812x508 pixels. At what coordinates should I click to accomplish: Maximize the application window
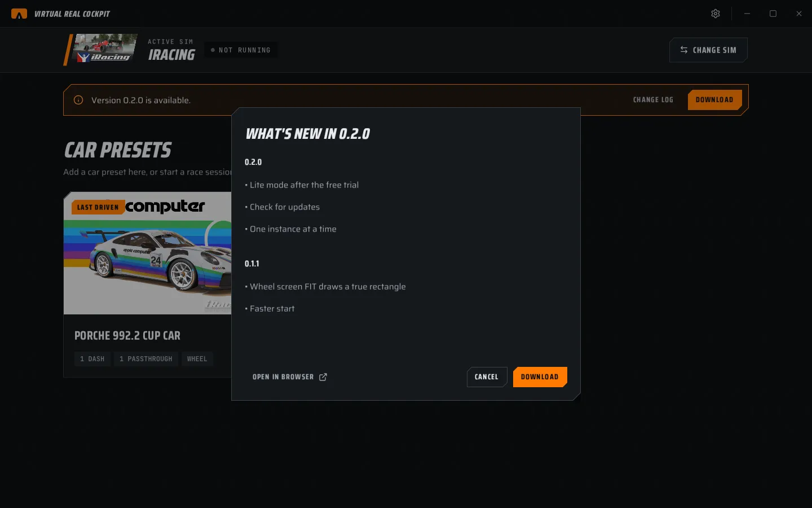773,14
